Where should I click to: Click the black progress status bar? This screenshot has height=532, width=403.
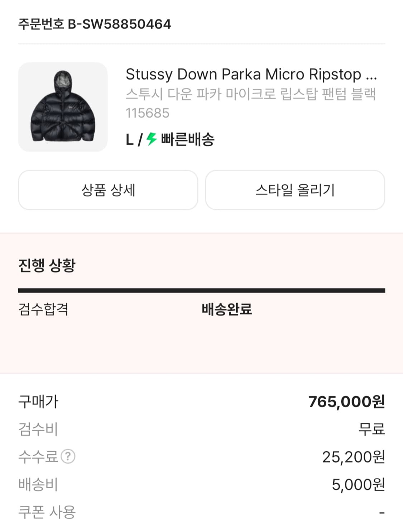[x=201, y=290]
